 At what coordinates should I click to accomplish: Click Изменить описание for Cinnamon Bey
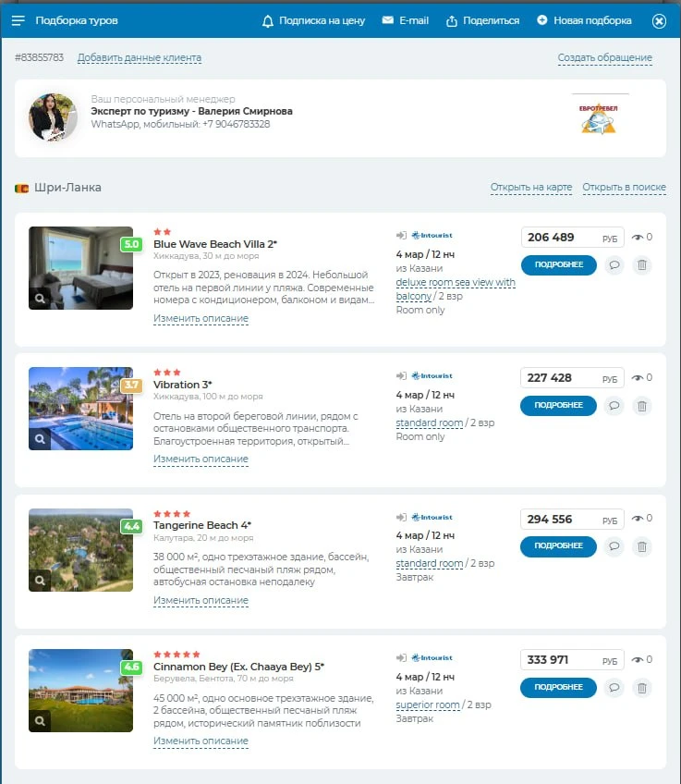pyautogui.click(x=201, y=741)
